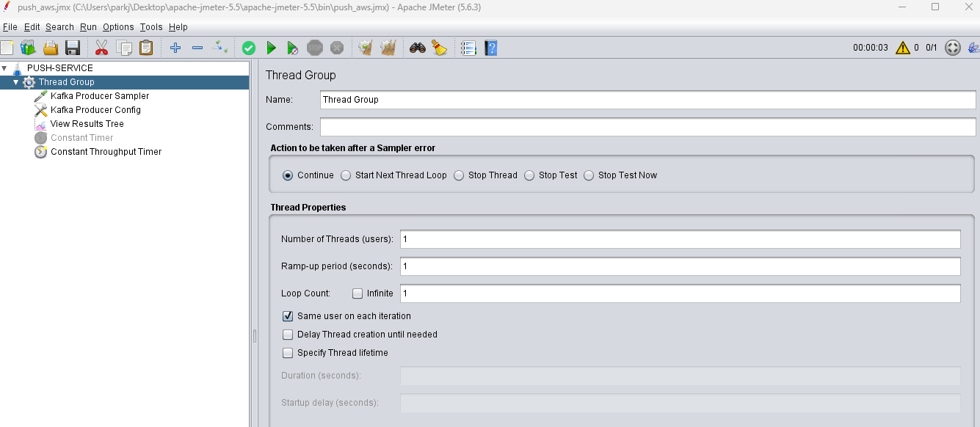The image size is (980, 427).
Task: Select PUSH-SERVICE test plan in tree
Action: pos(60,68)
